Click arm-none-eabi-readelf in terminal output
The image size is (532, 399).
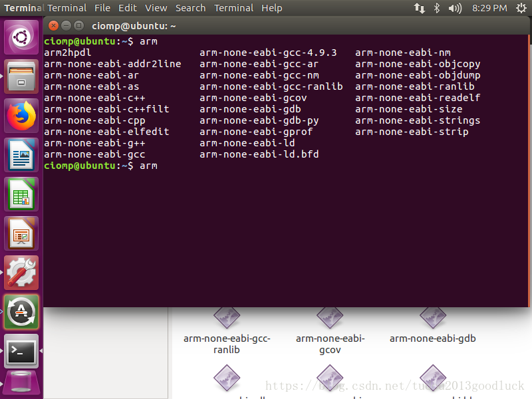418,98
